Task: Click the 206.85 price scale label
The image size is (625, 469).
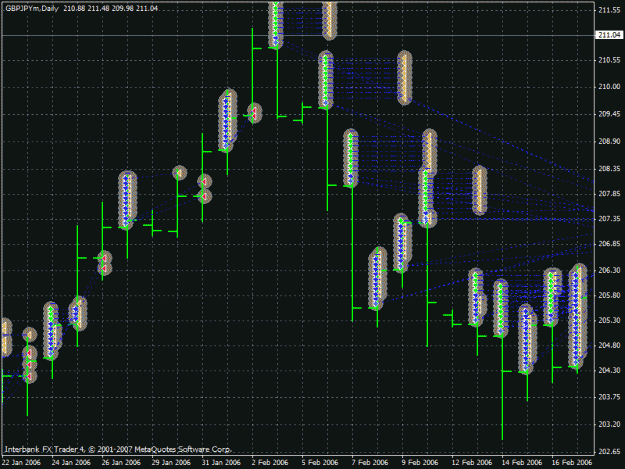Action: pyautogui.click(x=609, y=243)
